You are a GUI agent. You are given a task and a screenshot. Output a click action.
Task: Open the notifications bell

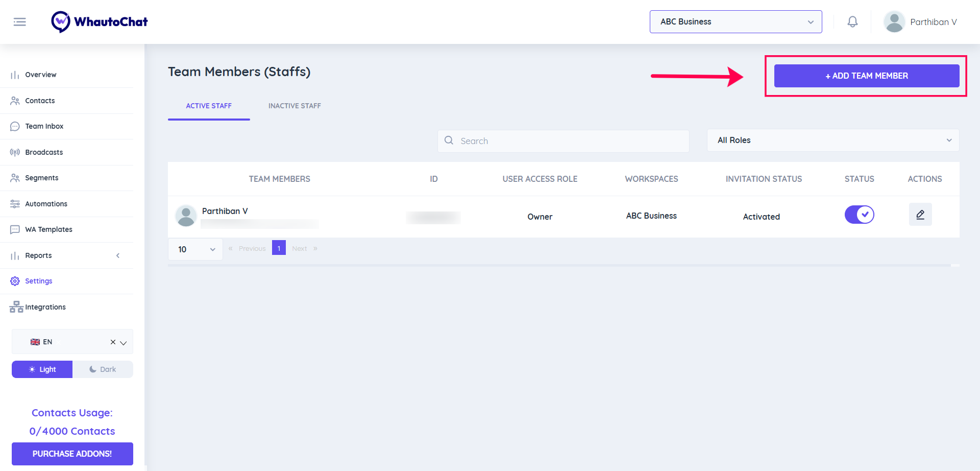coord(852,22)
